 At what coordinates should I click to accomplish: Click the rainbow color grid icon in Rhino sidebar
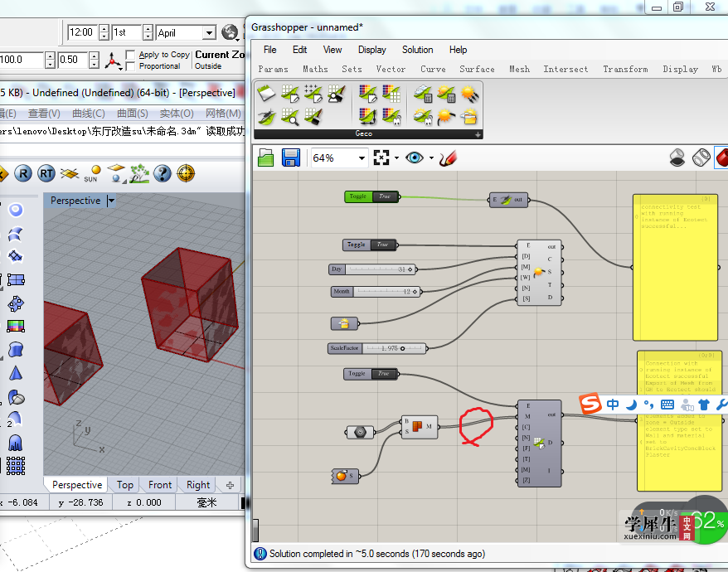pos(16,327)
